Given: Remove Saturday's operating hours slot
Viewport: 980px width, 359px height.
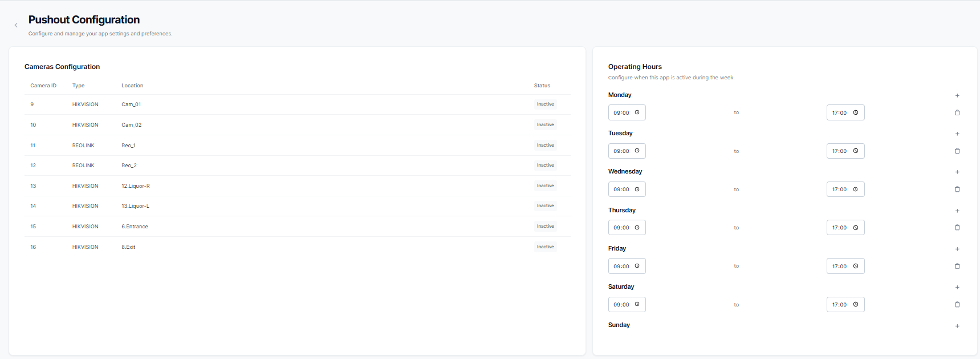Looking at the screenshot, I should click(x=957, y=305).
